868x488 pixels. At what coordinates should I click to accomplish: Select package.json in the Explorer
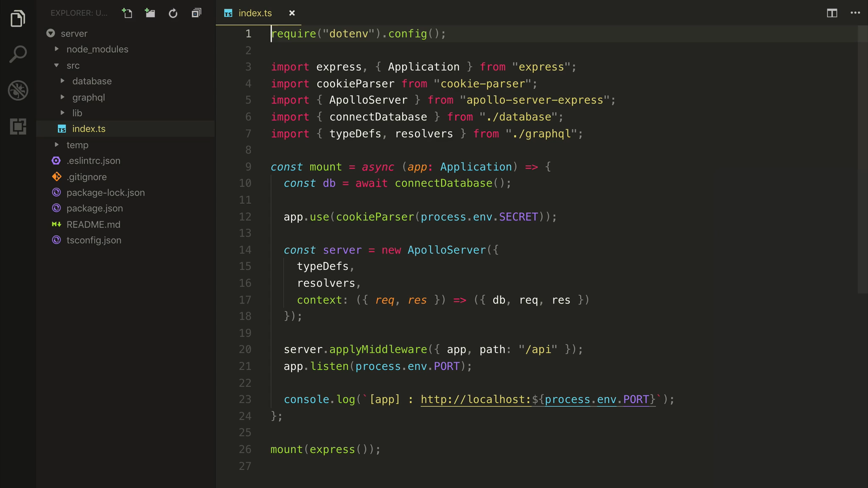point(95,208)
